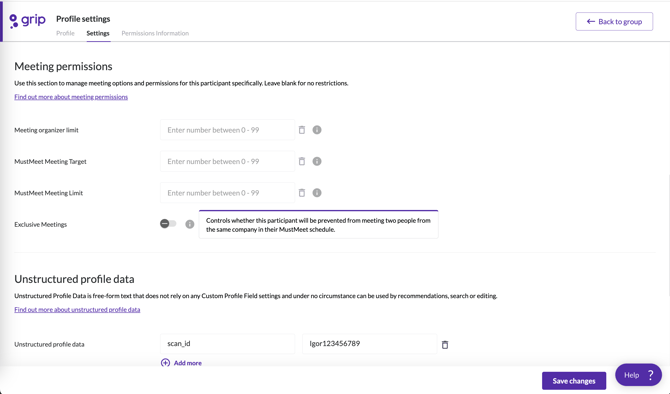670x394 pixels.
Task: Delete the scan_id unstructured data row
Action: pyautogui.click(x=445, y=344)
